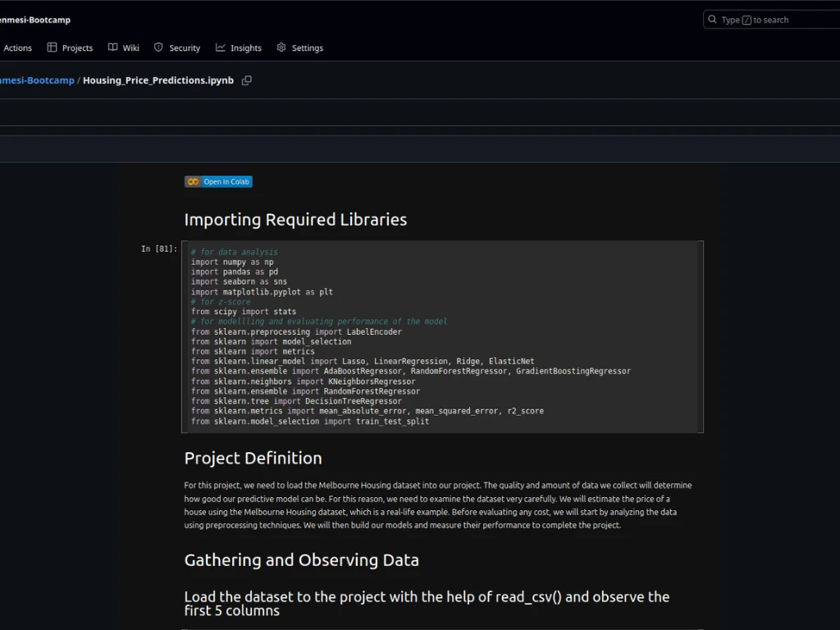
Task: Select the Security tab label
Action: point(185,48)
